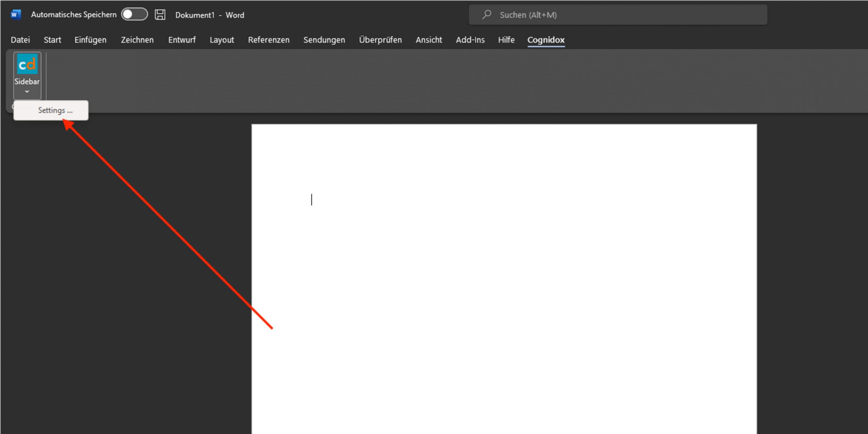868x434 pixels.
Task: Toggle Automatisches Speichern switch
Action: 134,15
